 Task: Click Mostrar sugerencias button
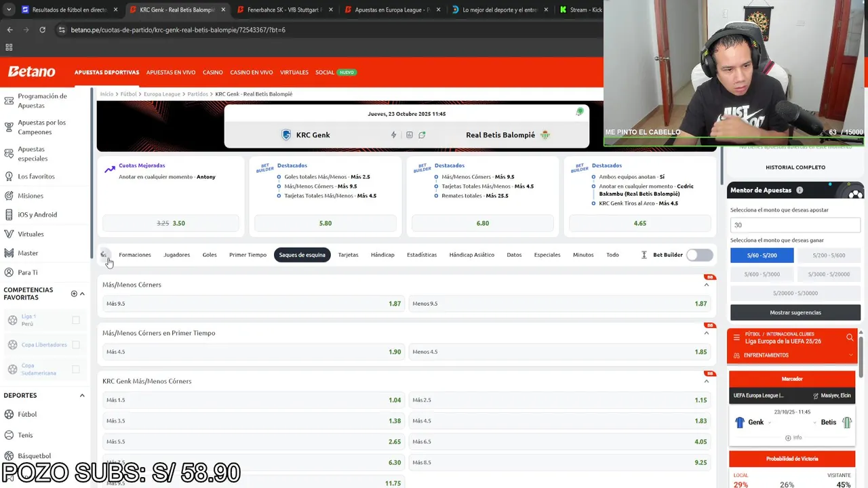795,312
